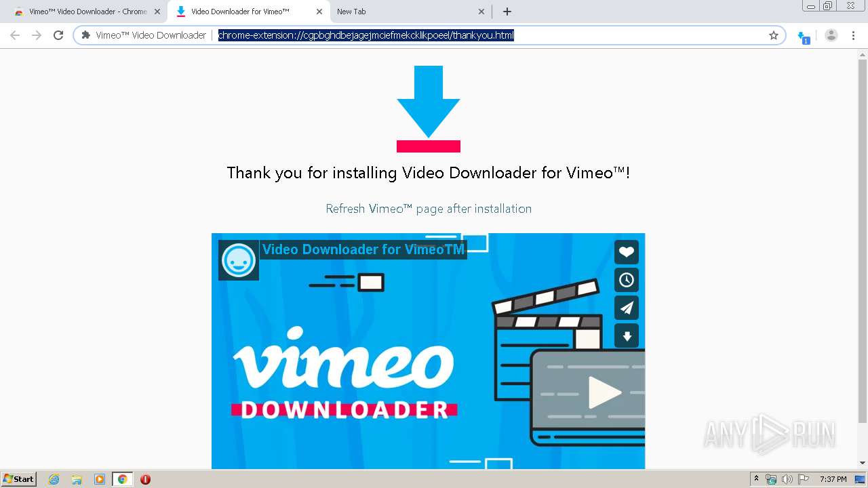Open the red Opera taskbar icon
868x488 pixels.
coord(145,479)
